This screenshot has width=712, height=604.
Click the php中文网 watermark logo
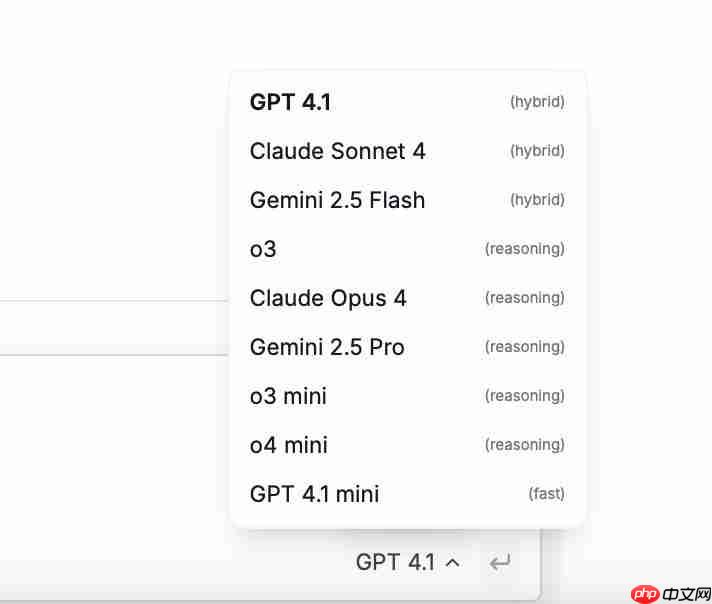[671, 594]
